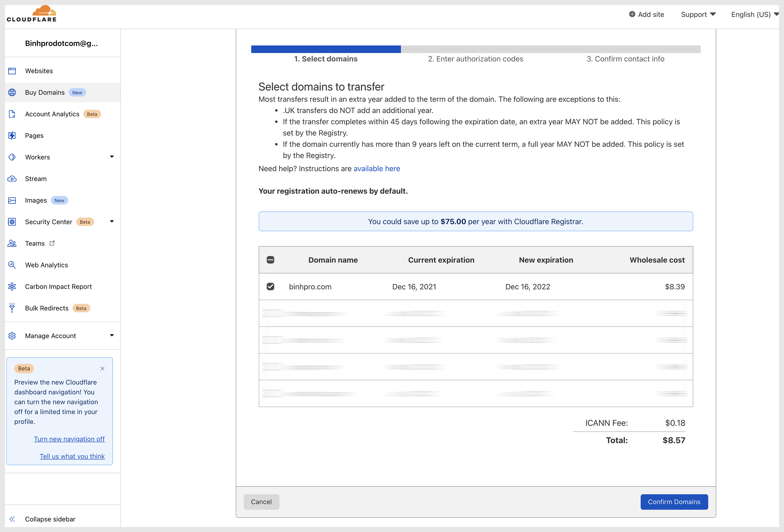The image size is (784, 532).
Task: Expand Security Center submenu
Action: coord(112,222)
